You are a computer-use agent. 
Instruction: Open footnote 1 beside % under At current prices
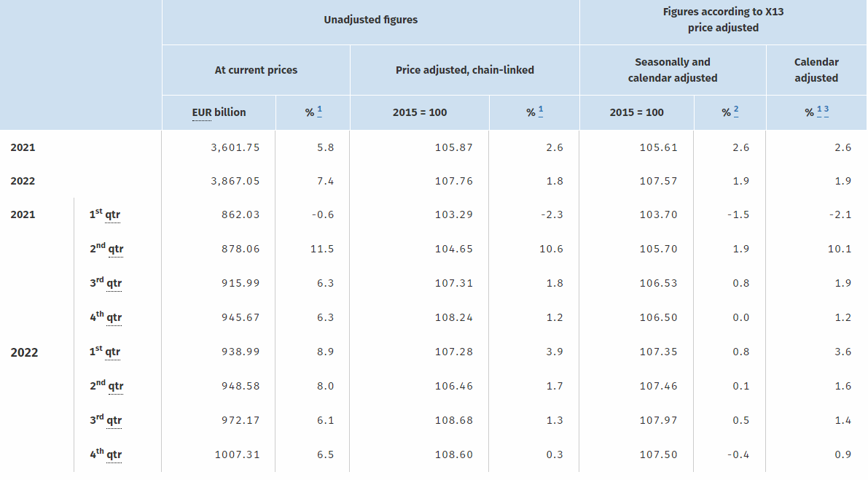(x=319, y=112)
